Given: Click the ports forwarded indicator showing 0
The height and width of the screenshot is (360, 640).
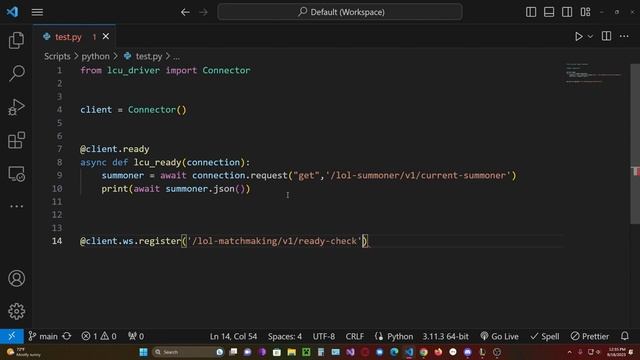Looking at the screenshot, I should coord(136,336).
